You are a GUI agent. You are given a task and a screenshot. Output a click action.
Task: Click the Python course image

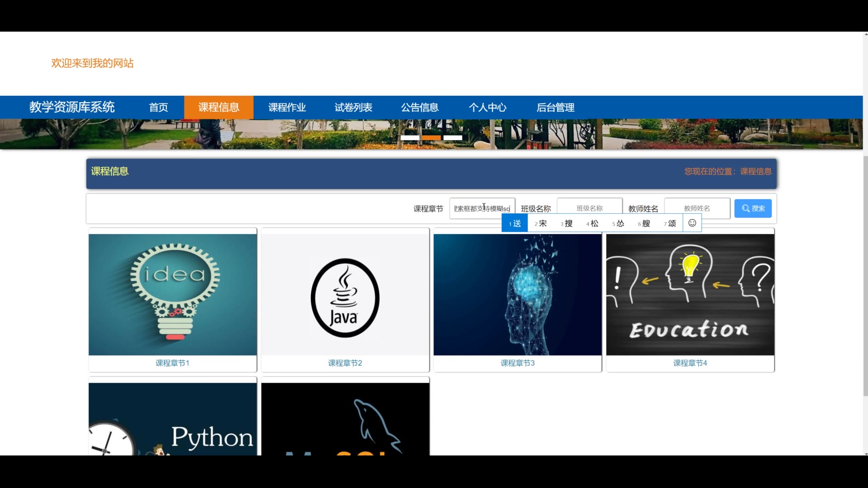point(173,419)
